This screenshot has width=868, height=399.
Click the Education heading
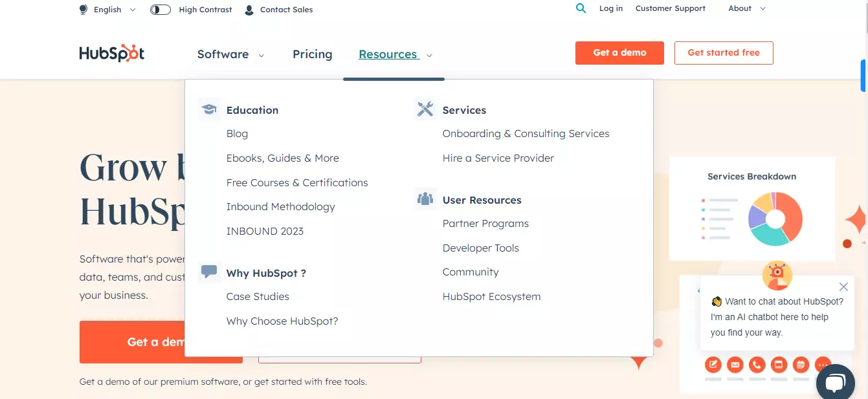(252, 110)
